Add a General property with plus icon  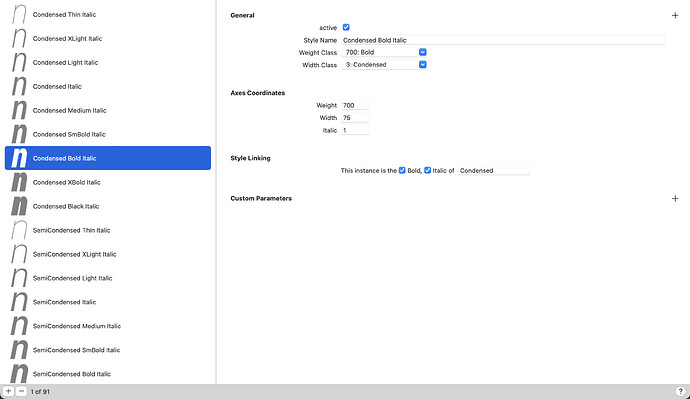675,15
